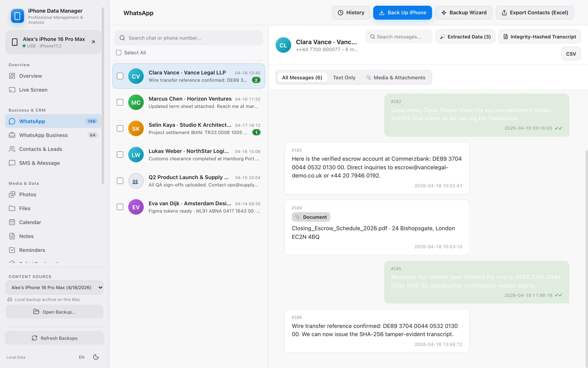
Task: Click the group avatar of Q2 Product Launch
Action: [x=136, y=181]
